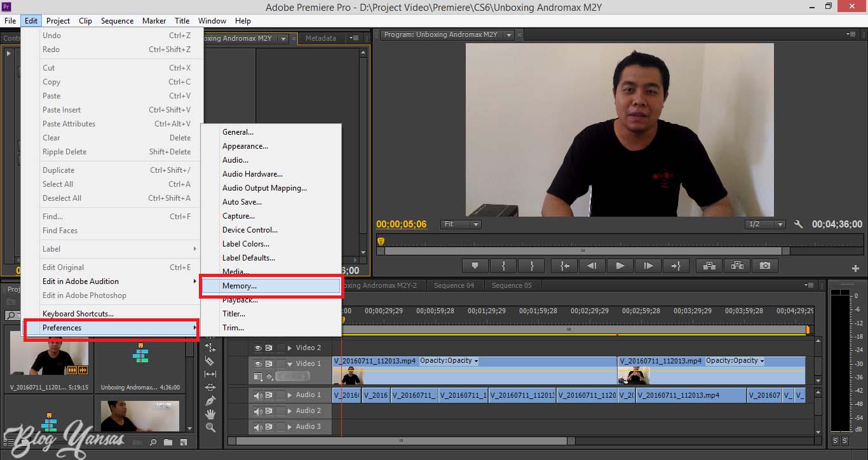Toggle track lock box on Audio 2

pyautogui.click(x=281, y=411)
